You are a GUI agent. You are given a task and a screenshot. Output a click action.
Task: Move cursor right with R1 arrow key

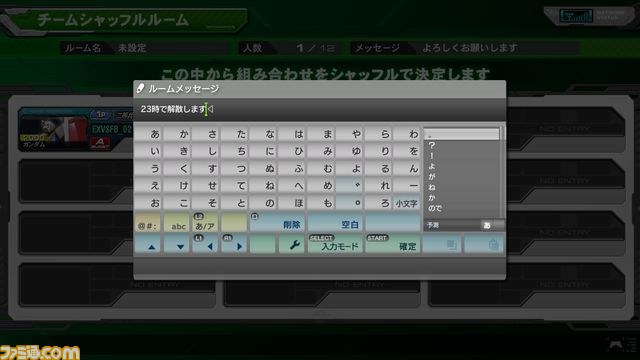[x=234, y=244]
